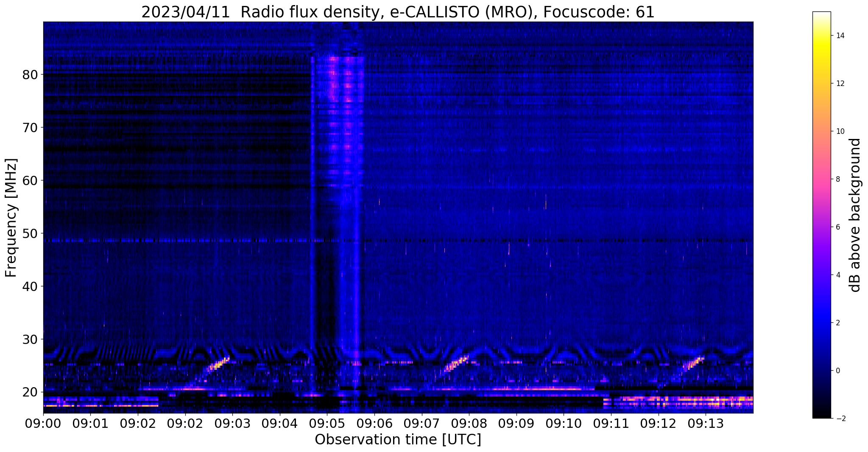This screenshot has width=868, height=452.
Task: Click the 09:07 time tick label
Action: point(421,423)
